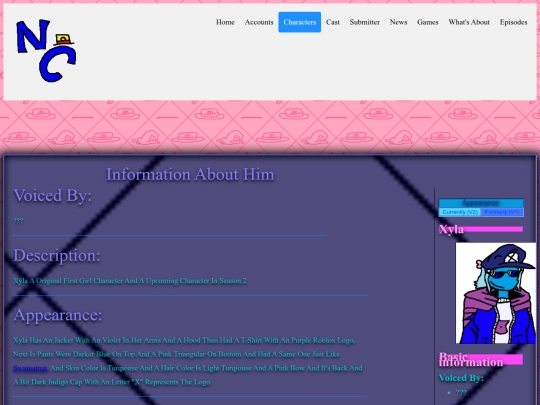The height and width of the screenshot is (405, 540).
Task: Click the Appearance: infobox header bar
Action: click(481, 203)
